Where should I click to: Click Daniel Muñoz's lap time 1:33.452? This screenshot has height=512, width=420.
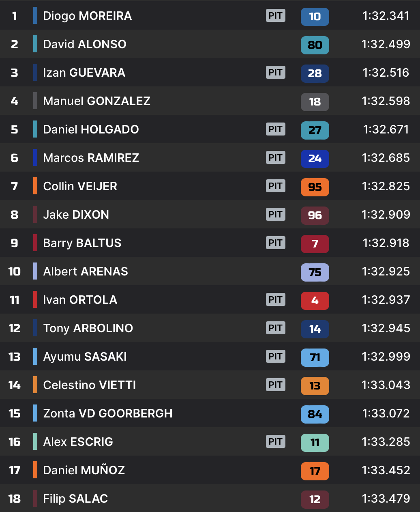[386, 470]
